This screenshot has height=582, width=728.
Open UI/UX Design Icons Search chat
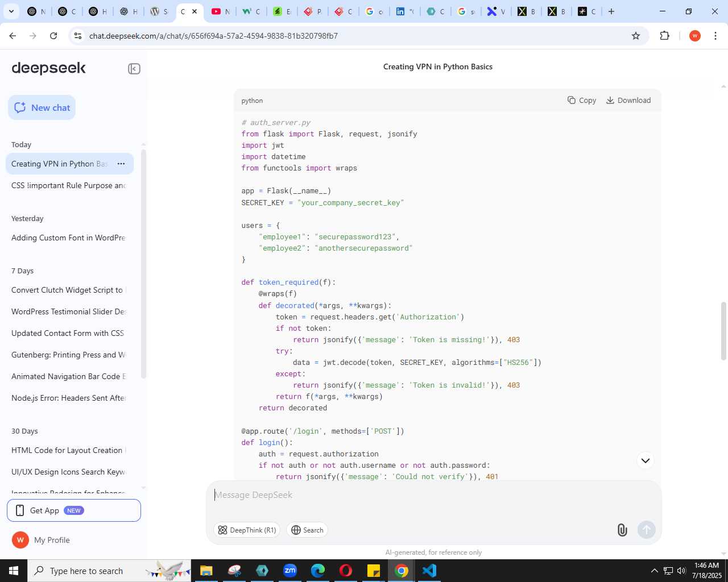point(69,472)
